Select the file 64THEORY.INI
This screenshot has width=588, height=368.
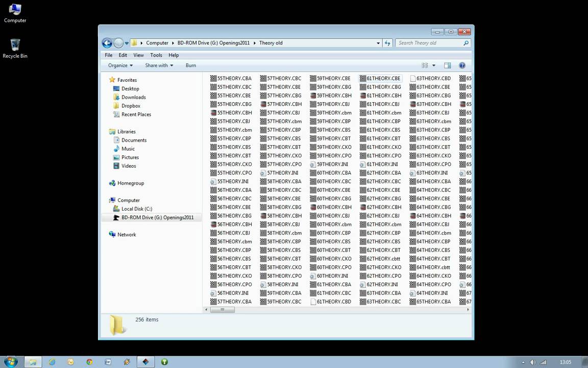coord(429,293)
